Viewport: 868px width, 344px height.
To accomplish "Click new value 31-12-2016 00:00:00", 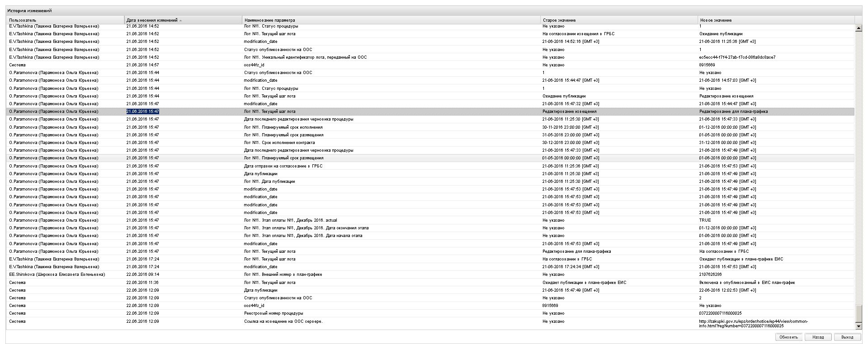I will pos(727,143).
